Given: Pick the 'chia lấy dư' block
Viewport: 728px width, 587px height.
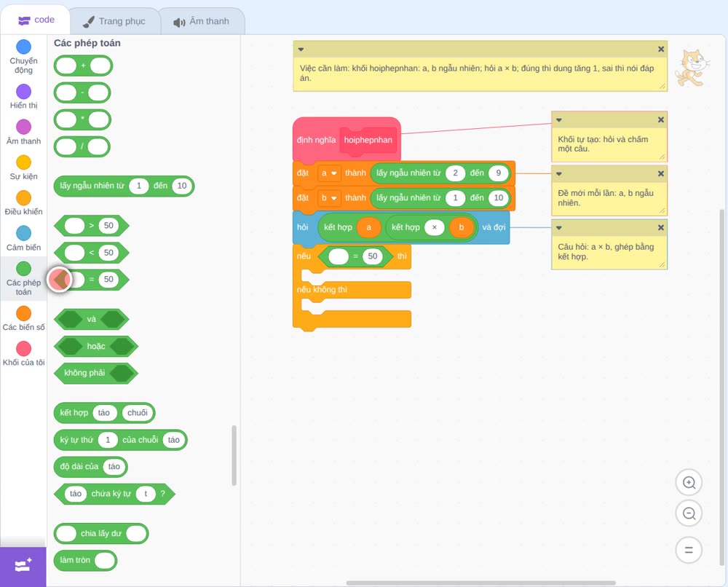Looking at the screenshot, I should tap(101, 534).
